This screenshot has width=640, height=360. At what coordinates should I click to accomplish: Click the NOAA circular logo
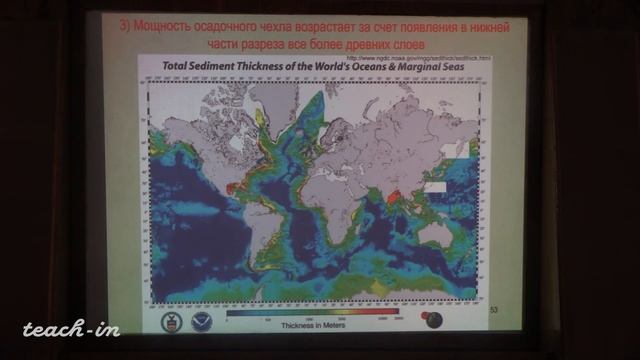click(202, 322)
